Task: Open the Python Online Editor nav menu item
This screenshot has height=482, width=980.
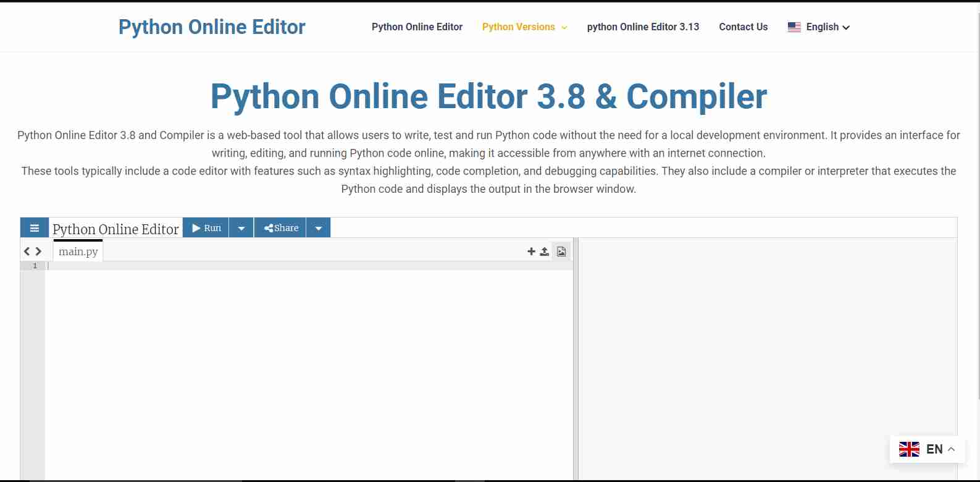Action: click(x=417, y=27)
